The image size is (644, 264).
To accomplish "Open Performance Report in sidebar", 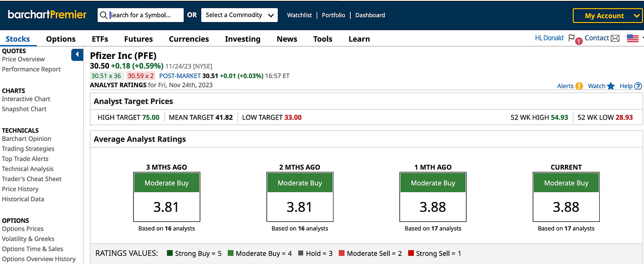I will pyautogui.click(x=31, y=69).
